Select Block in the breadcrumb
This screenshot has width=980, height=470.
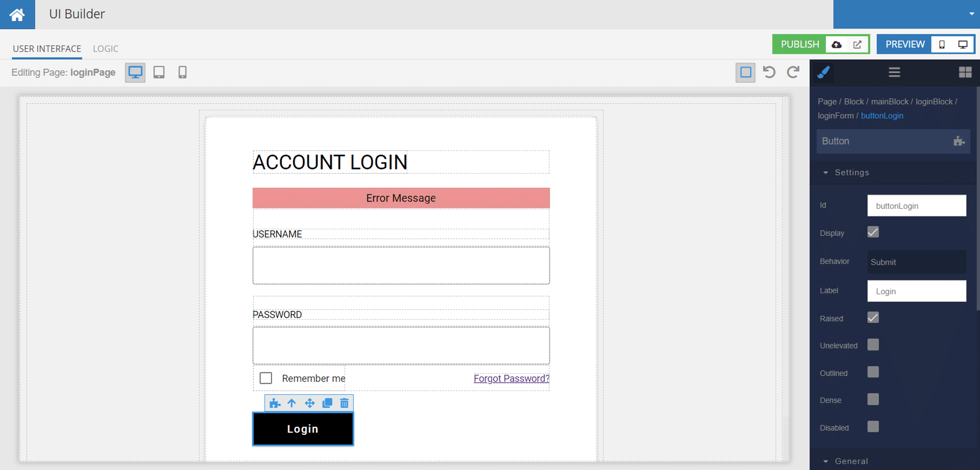tap(854, 102)
